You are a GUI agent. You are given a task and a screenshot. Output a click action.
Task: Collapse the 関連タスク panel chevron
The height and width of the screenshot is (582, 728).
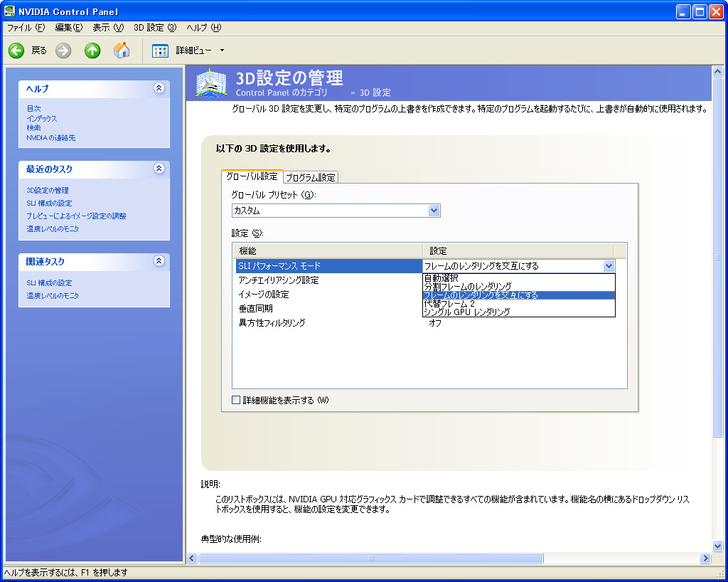[x=159, y=261]
